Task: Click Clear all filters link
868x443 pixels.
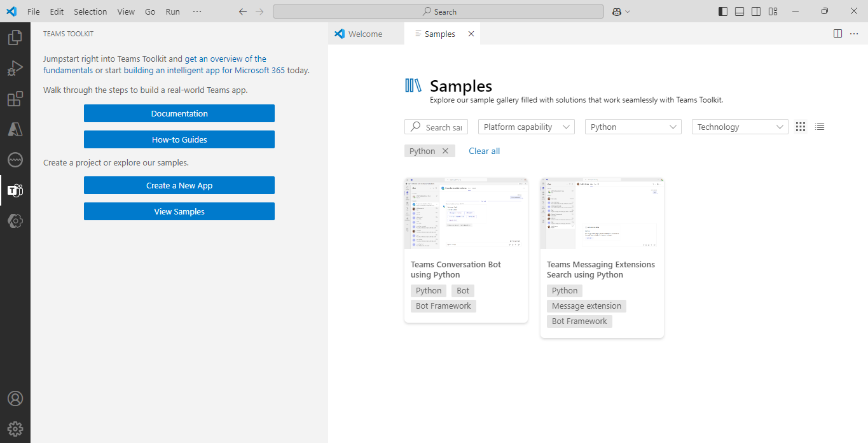Action: click(485, 151)
